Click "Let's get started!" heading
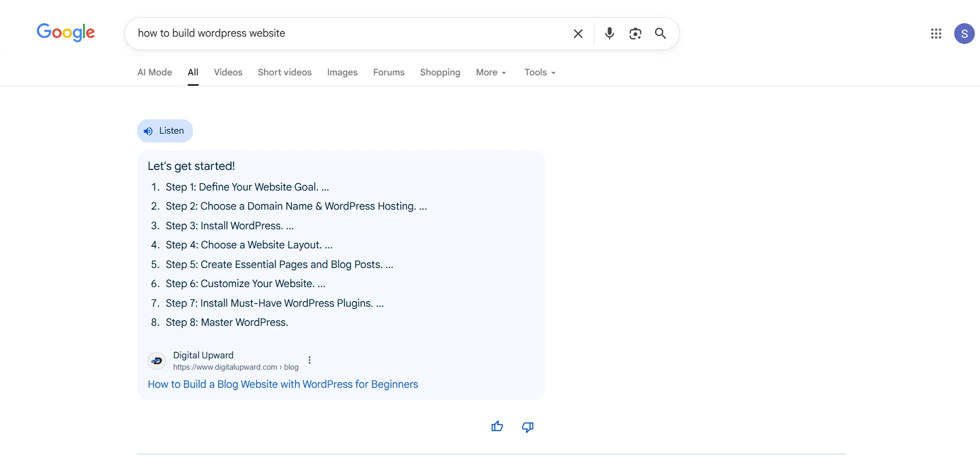980x458 pixels. 191,166
